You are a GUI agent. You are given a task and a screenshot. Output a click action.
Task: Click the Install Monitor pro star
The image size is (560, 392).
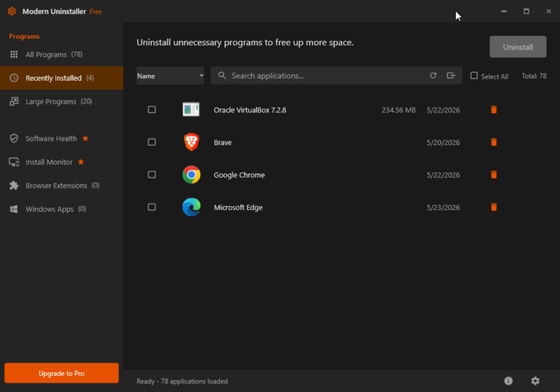[81, 162]
